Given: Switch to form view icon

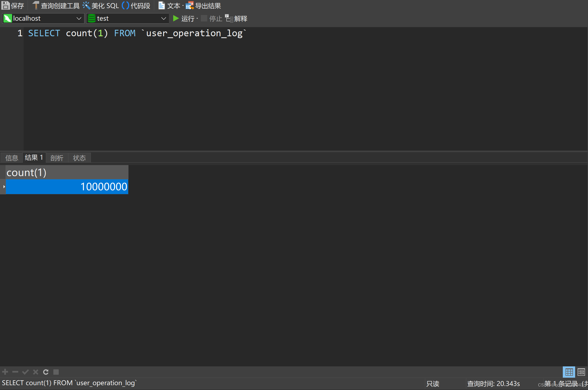Looking at the screenshot, I should click(x=581, y=372).
